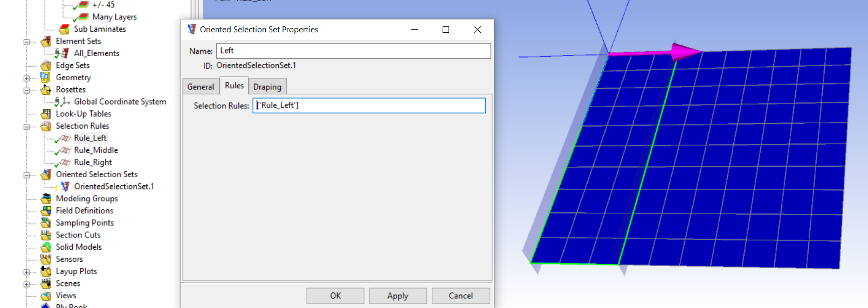Switch to the Draping tab
Image resolution: width=868 pixels, height=308 pixels.
(x=267, y=87)
